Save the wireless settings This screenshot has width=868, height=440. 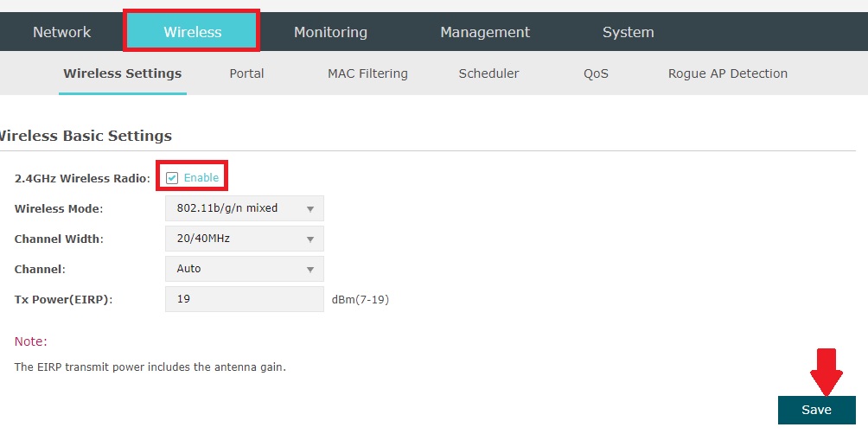coord(816,410)
